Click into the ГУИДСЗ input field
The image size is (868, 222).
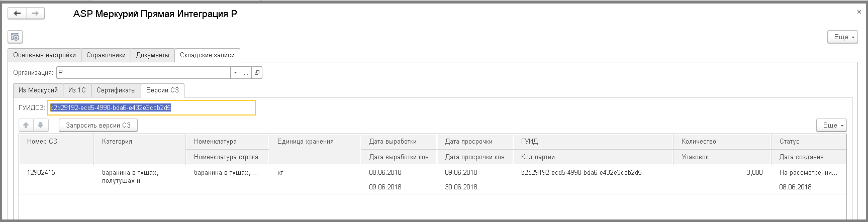[x=152, y=107]
